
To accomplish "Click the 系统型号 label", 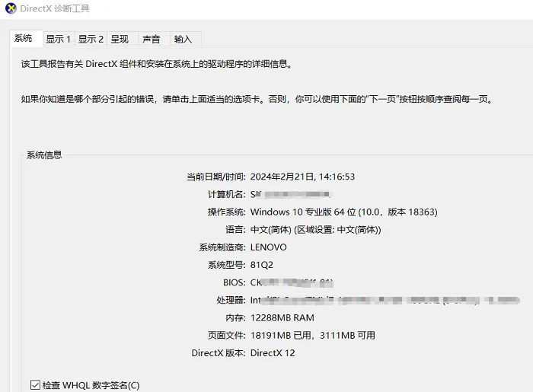I will coord(226,265).
